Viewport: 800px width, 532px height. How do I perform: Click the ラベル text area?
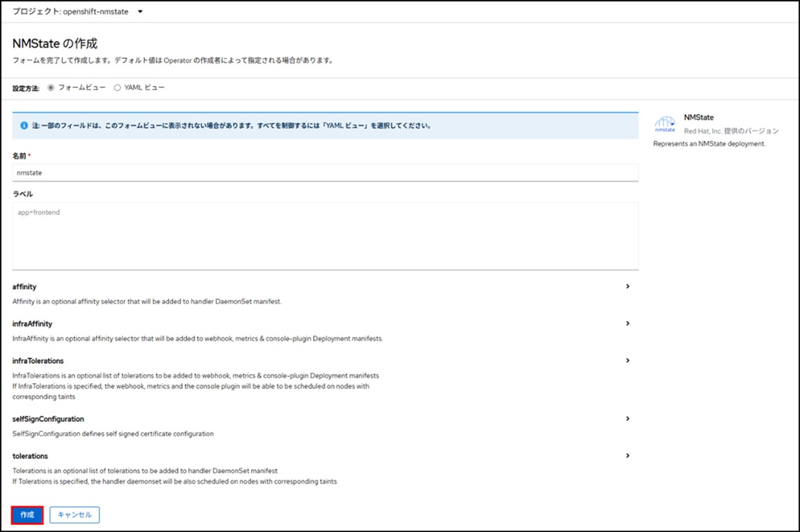pos(325,236)
